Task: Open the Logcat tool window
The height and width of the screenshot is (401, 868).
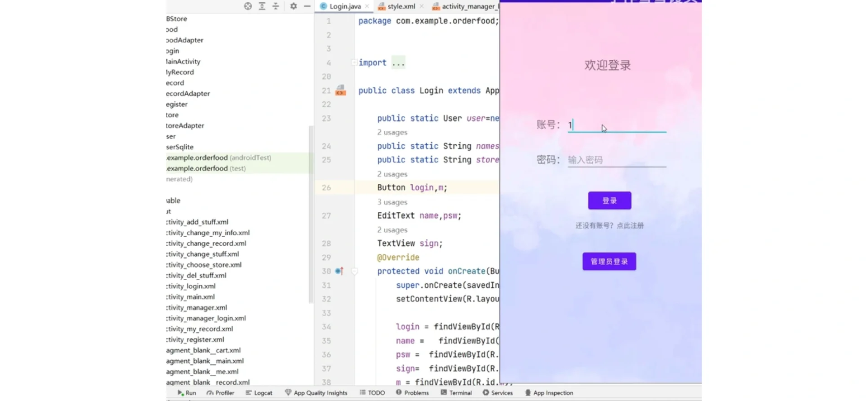Action: pyautogui.click(x=259, y=393)
